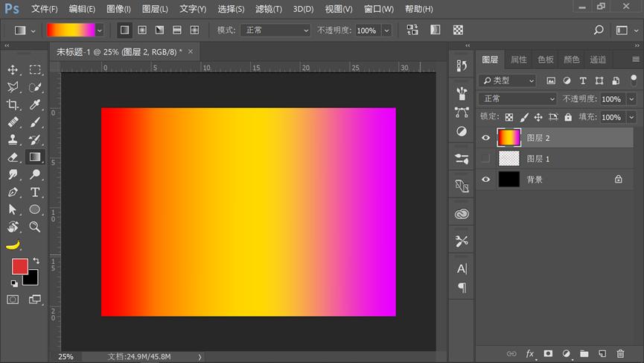Select the Healing Brush tool
This screenshot has width=644, height=363.
click(13, 122)
